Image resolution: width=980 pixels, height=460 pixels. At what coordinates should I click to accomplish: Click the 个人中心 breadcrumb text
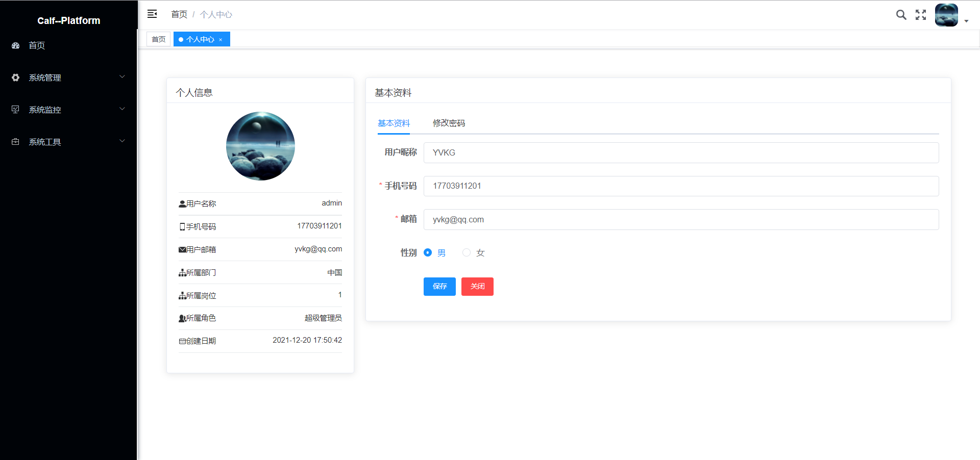point(216,14)
